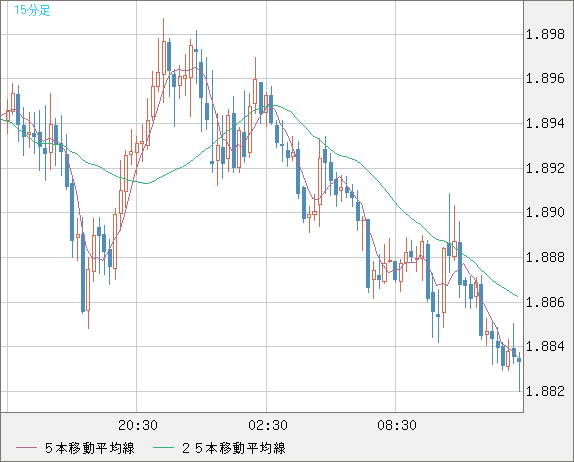
Task: Click the green 25-period moving average legend line
Action: click(x=163, y=448)
